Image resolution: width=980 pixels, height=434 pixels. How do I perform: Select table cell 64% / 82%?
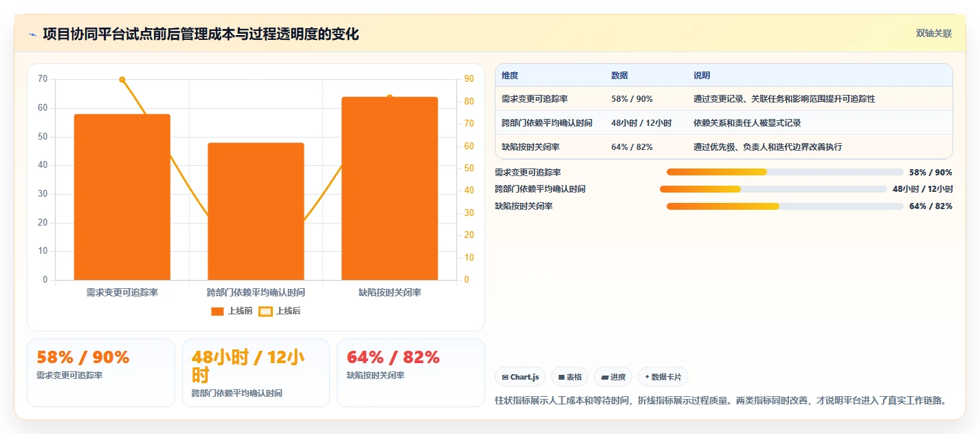pos(632,147)
